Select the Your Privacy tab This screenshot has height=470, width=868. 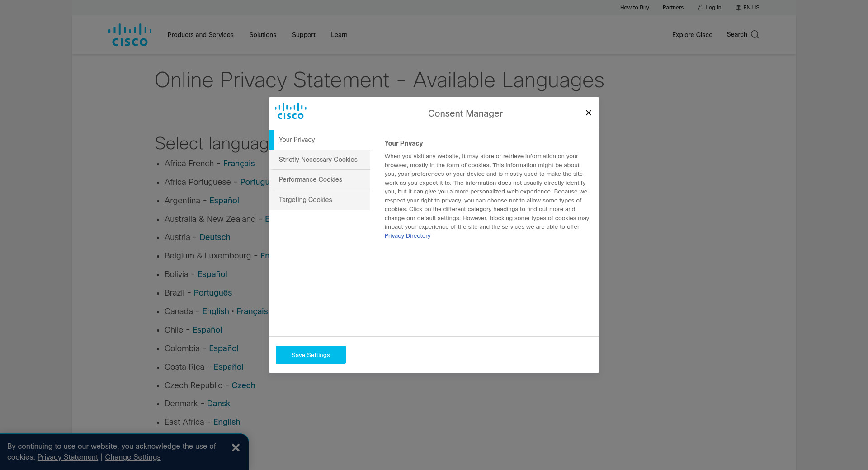pos(320,140)
